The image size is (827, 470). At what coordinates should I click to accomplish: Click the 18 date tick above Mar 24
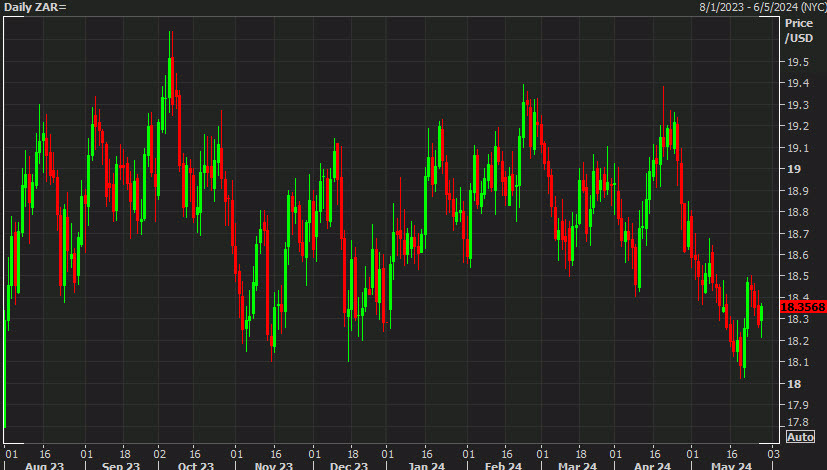581,454
